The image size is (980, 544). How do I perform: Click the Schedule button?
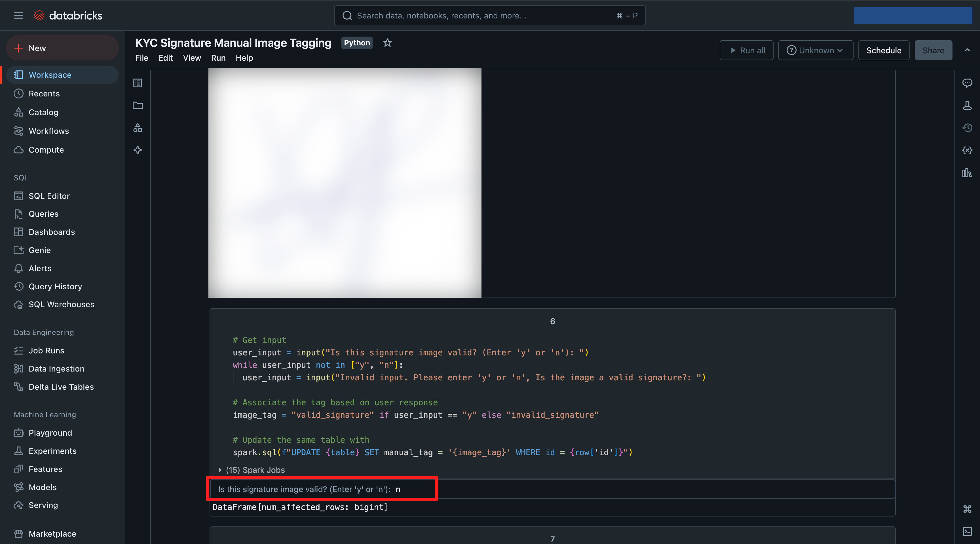point(883,50)
